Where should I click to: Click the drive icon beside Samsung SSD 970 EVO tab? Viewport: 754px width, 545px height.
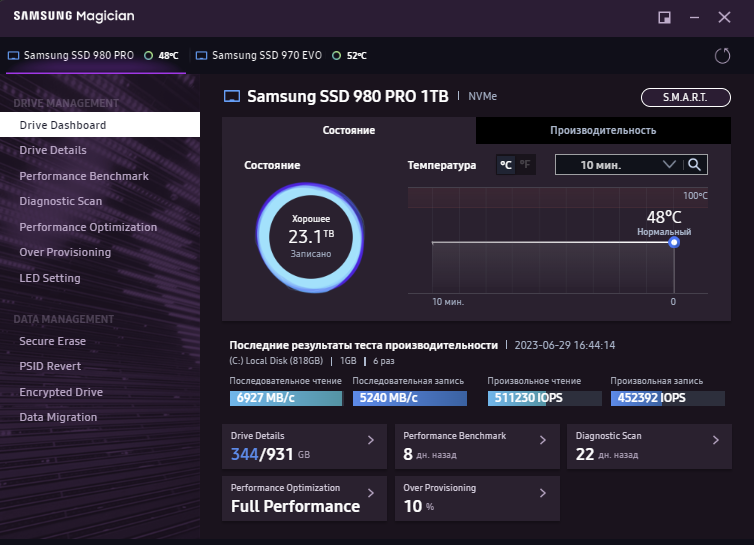pos(201,56)
